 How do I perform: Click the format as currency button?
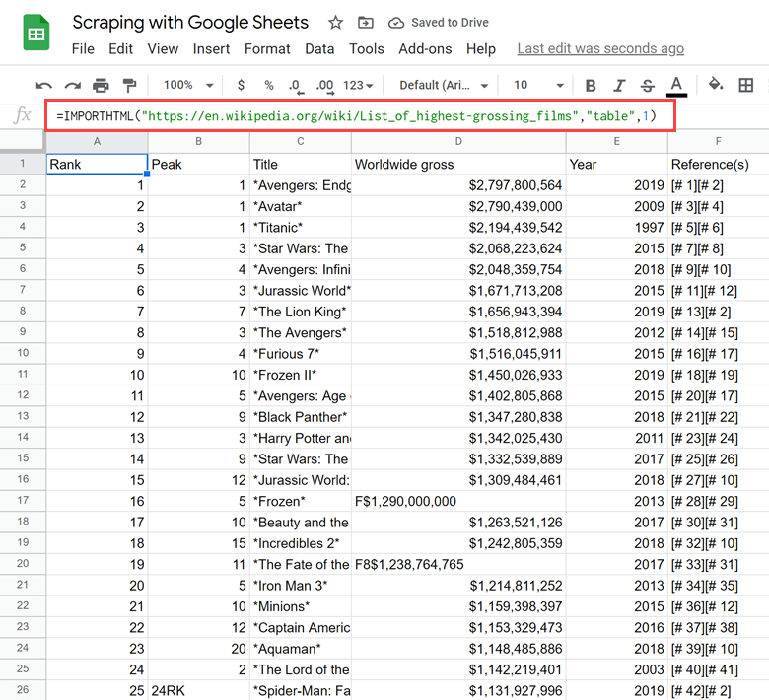pyautogui.click(x=242, y=86)
